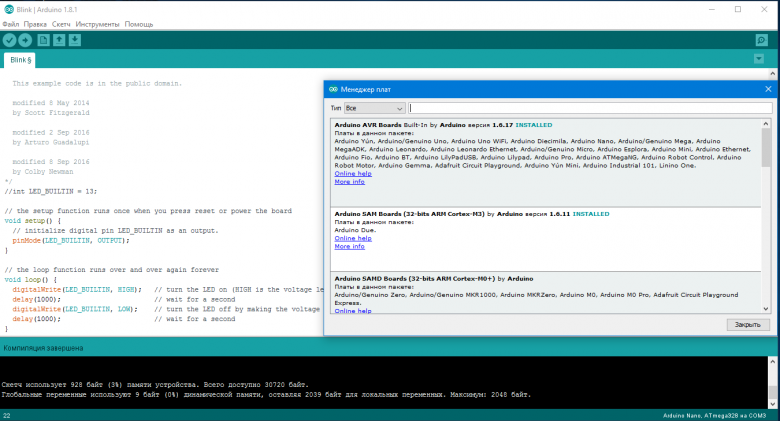Click the Upload arrow icon

tap(25, 40)
